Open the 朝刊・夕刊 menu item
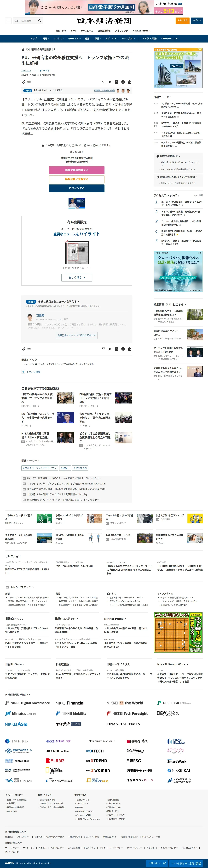Viewport: 208px width, 868px height. pos(61,31)
